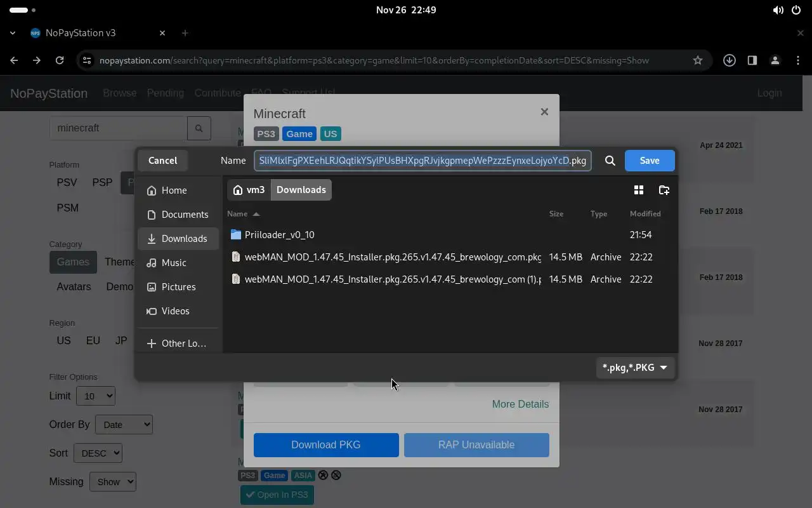Reload the NoPayStation page
This screenshot has height=508, width=812.
(60, 60)
